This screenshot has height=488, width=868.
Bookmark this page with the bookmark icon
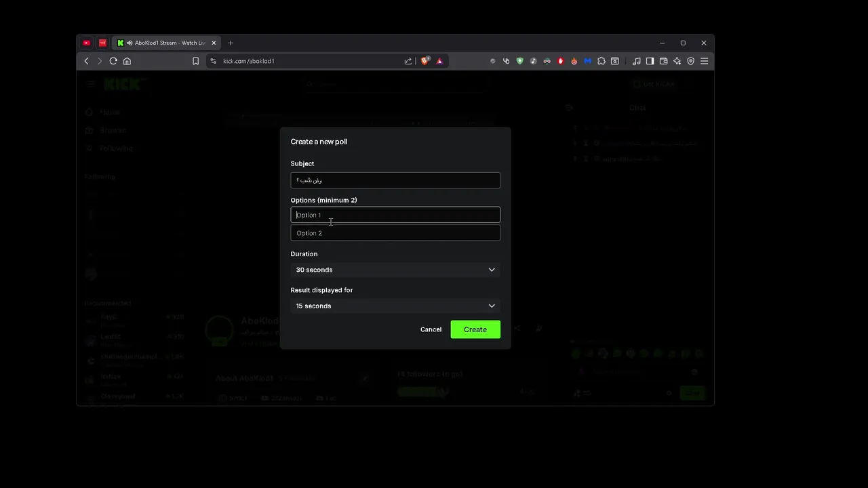[195, 61]
